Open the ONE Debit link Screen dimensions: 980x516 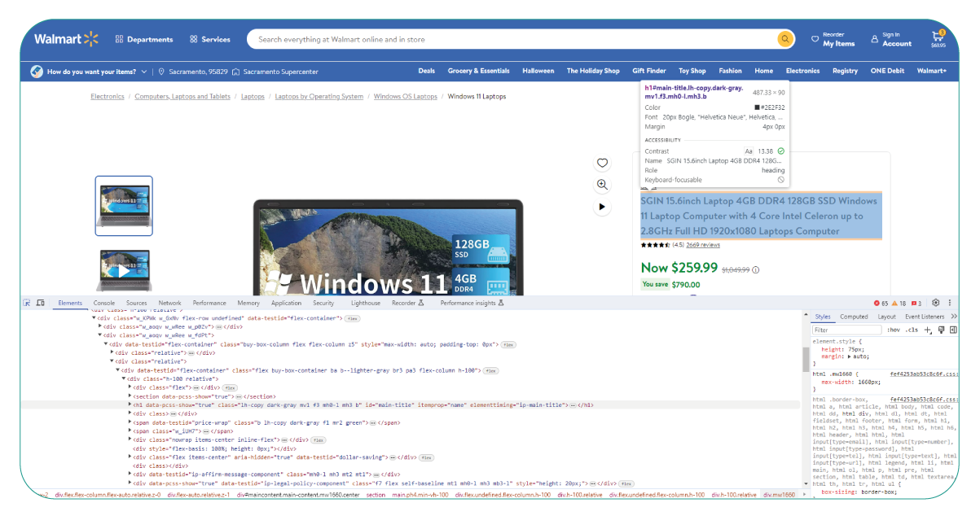(x=887, y=71)
